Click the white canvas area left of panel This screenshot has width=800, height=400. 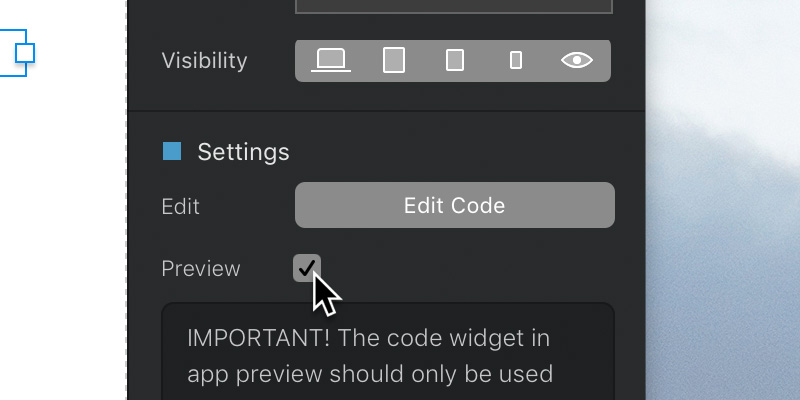click(63, 230)
